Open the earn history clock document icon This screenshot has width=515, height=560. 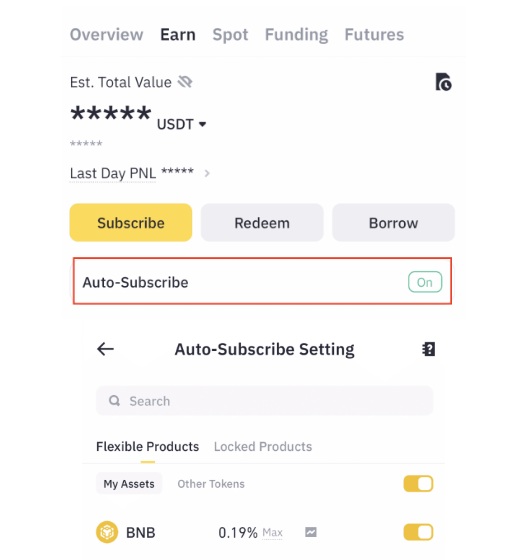pyautogui.click(x=443, y=82)
